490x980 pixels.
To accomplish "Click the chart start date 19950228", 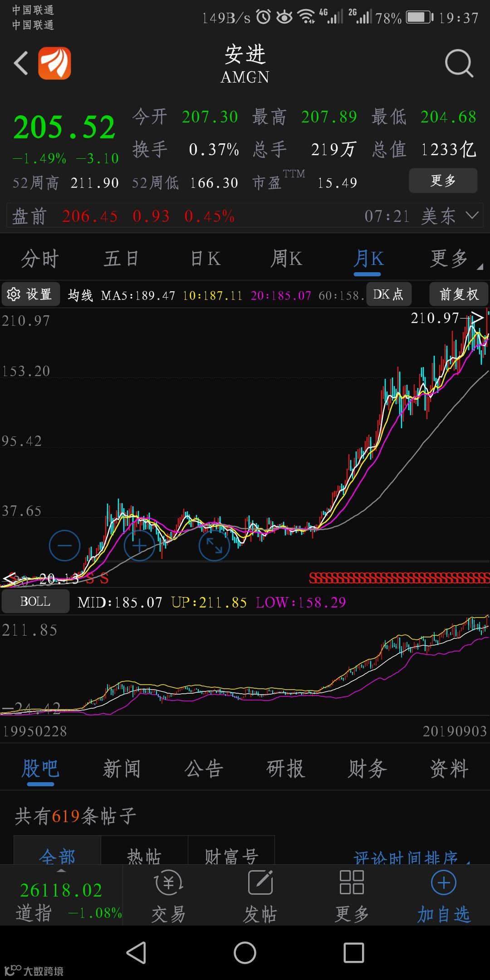I will pyautogui.click(x=35, y=731).
